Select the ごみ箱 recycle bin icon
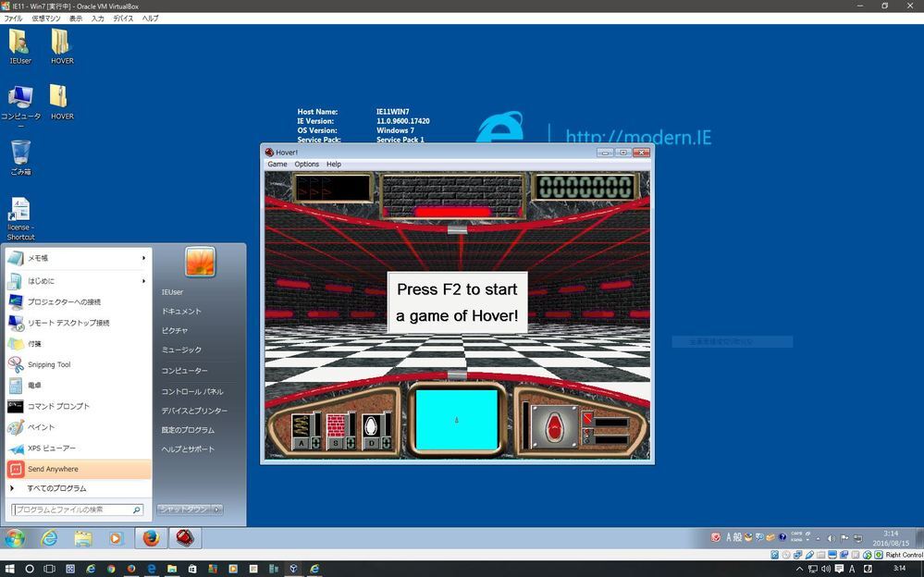Screen dimensions: 924x577 click(20, 158)
